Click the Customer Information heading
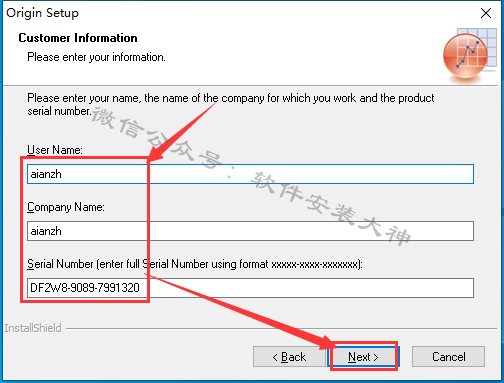This screenshot has height=383, width=504. (78, 38)
